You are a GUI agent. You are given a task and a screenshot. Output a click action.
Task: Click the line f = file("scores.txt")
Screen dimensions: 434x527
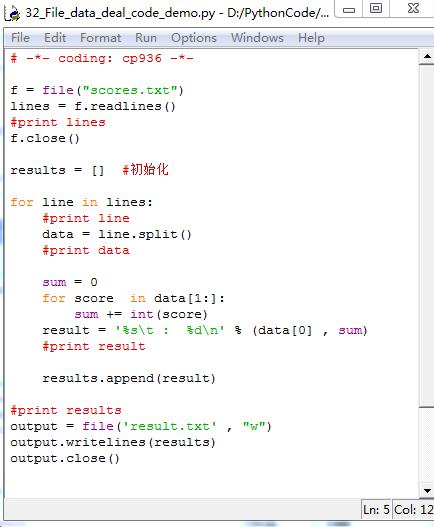[97, 90]
